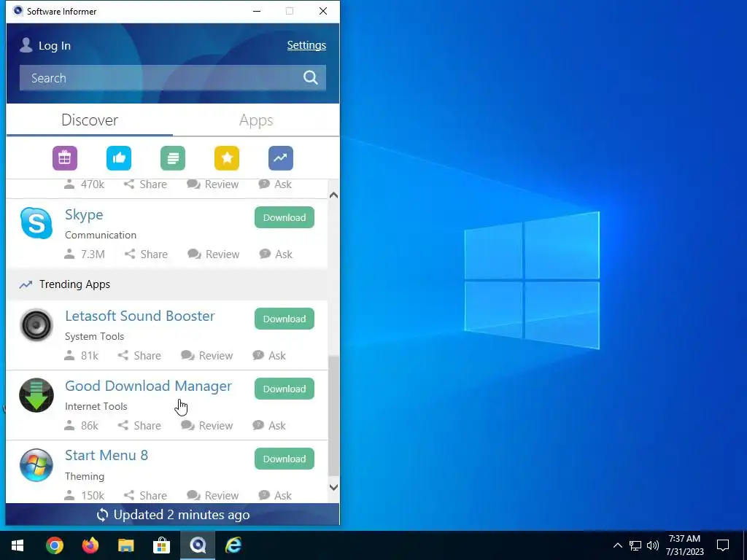Click the Good Download Manager arrow icon
Viewport: 747px width, 560px height.
(36, 394)
